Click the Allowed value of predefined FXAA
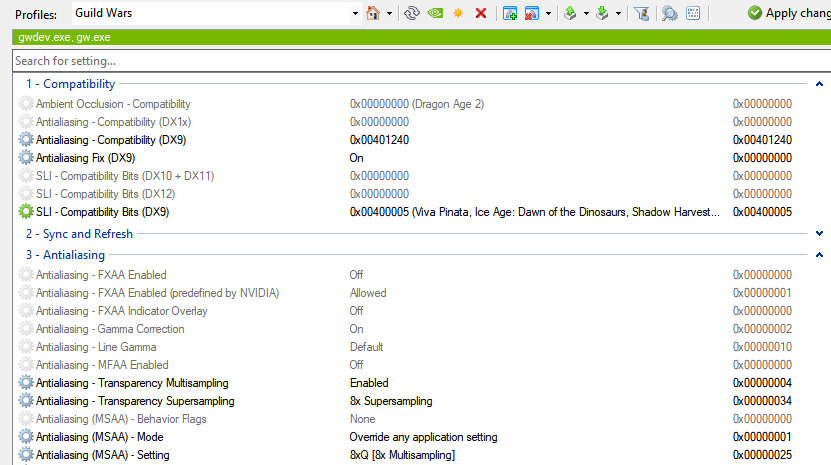Viewport: 831px width, 465px height. (x=368, y=293)
